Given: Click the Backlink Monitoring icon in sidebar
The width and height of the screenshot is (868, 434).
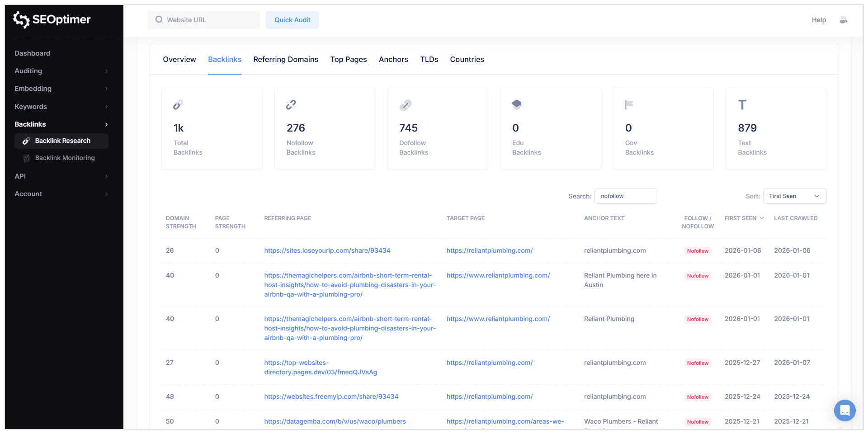Looking at the screenshot, I should pos(27,158).
